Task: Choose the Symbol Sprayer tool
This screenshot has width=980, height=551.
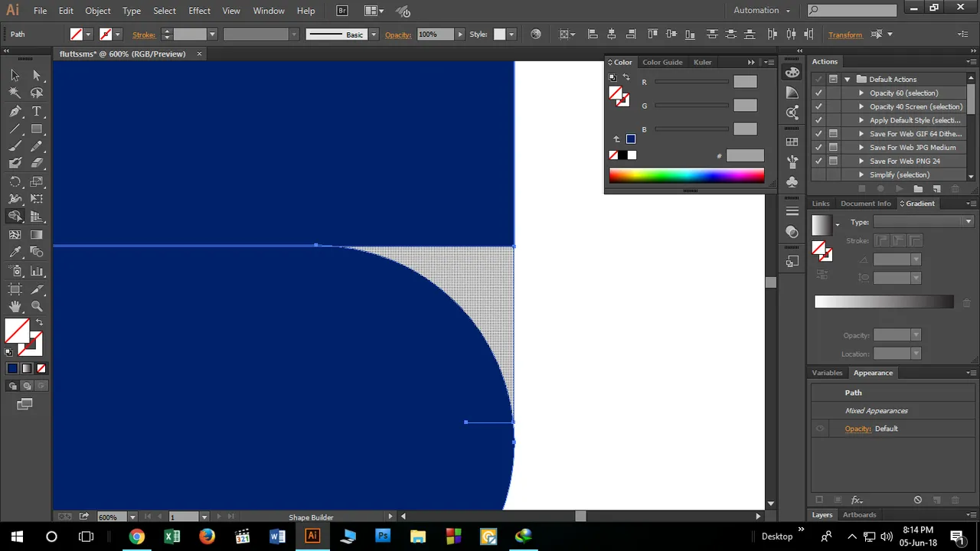Action: (x=15, y=271)
